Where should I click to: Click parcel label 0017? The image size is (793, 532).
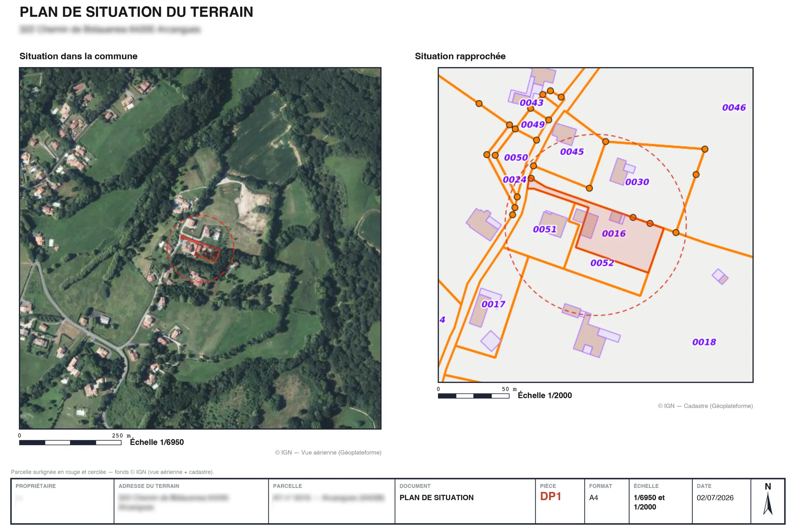click(x=493, y=304)
